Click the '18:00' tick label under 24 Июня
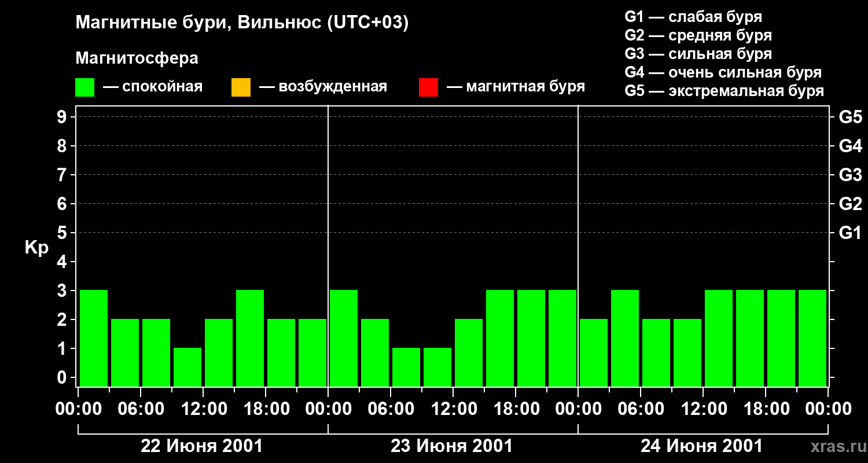This screenshot has width=868, height=463. pos(766,409)
